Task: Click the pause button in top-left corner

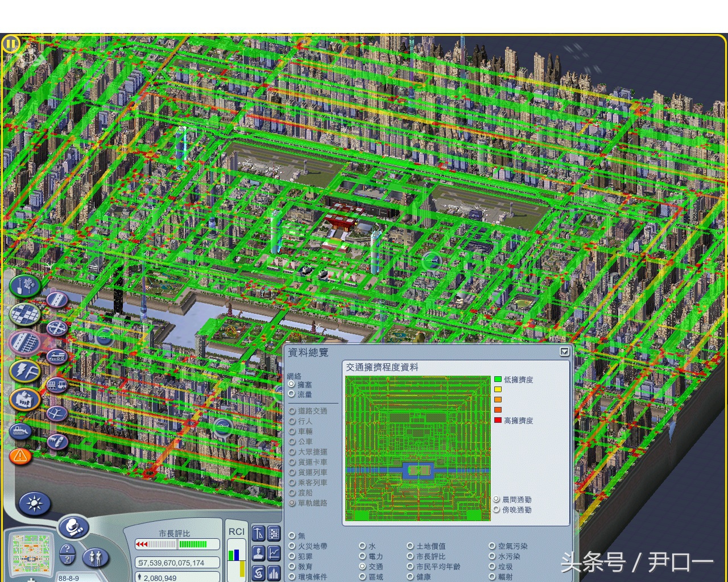Action: [x=11, y=43]
